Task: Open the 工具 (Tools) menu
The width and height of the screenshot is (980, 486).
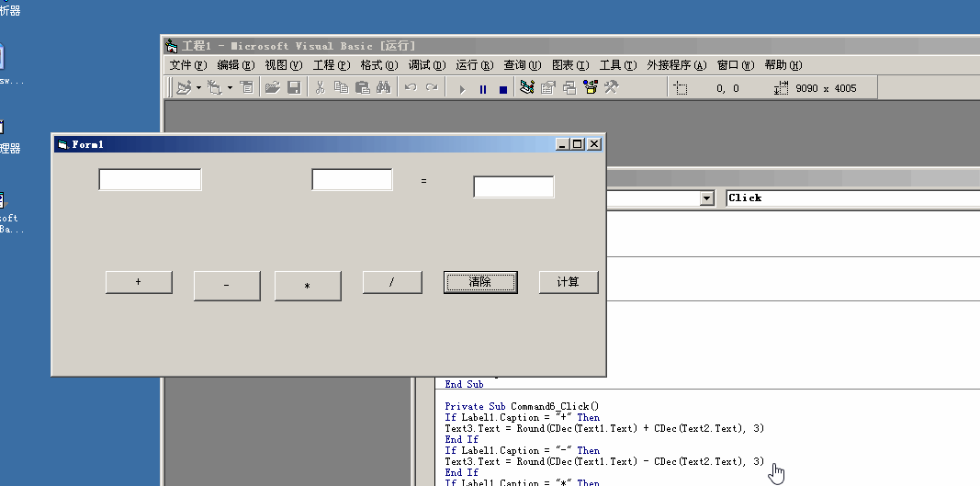Action: (x=617, y=65)
